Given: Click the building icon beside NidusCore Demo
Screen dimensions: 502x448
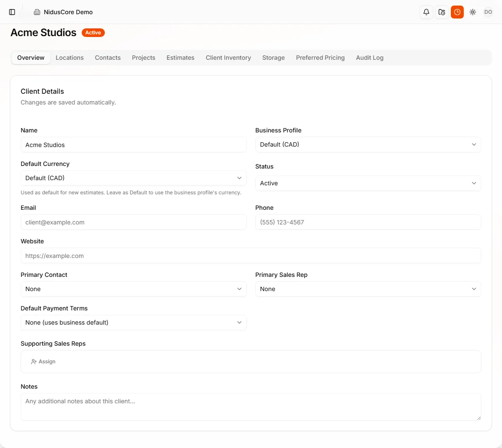Looking at the screenshot, I should [x=37, y=12].
